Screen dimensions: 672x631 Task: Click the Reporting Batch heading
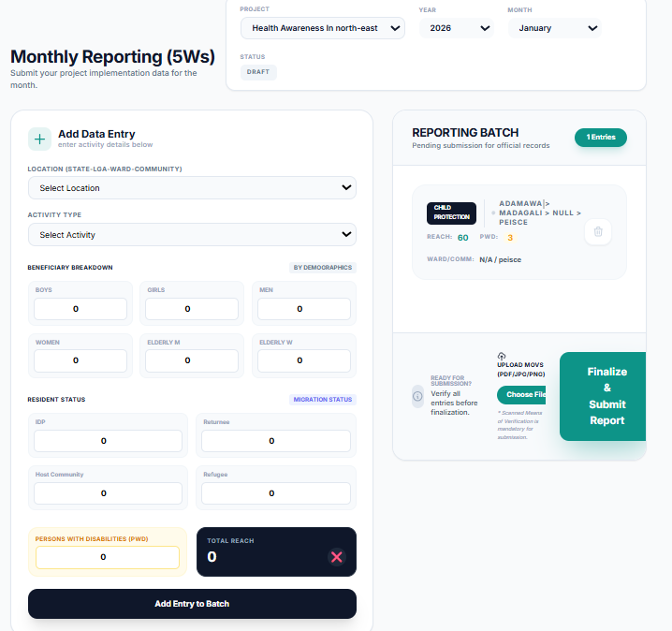tap(465, 132)
